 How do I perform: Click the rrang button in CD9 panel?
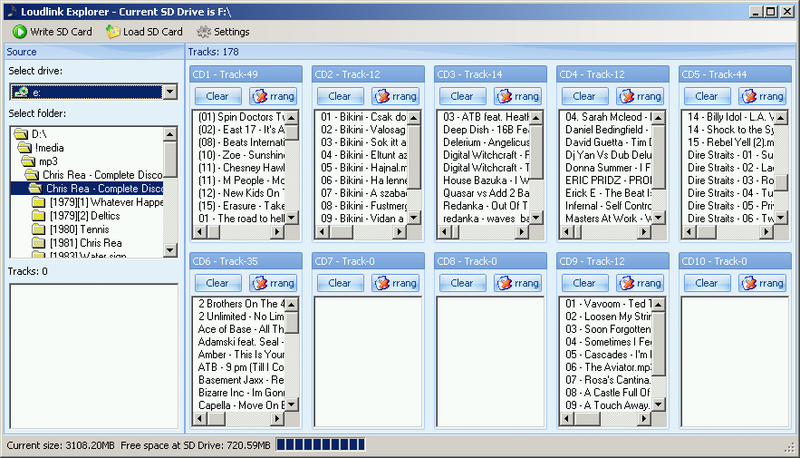coord(640,283)
